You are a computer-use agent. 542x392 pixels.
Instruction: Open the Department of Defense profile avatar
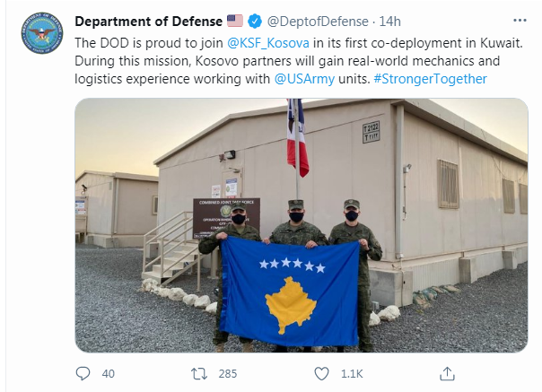[x=42, y=32]
